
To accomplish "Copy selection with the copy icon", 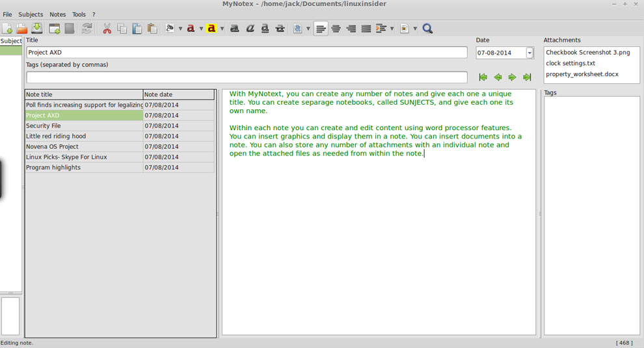I will click(x=122, y=29).
